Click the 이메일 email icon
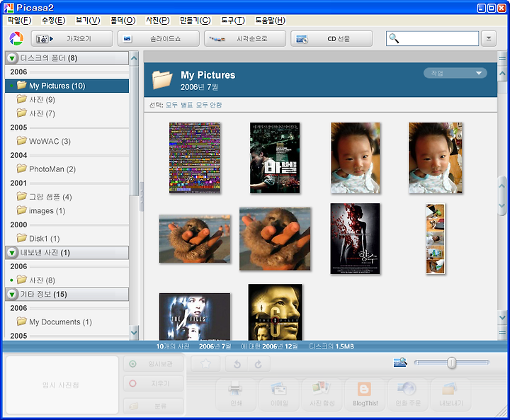Viewport: 510px width, 420px height. pos(279,388)
